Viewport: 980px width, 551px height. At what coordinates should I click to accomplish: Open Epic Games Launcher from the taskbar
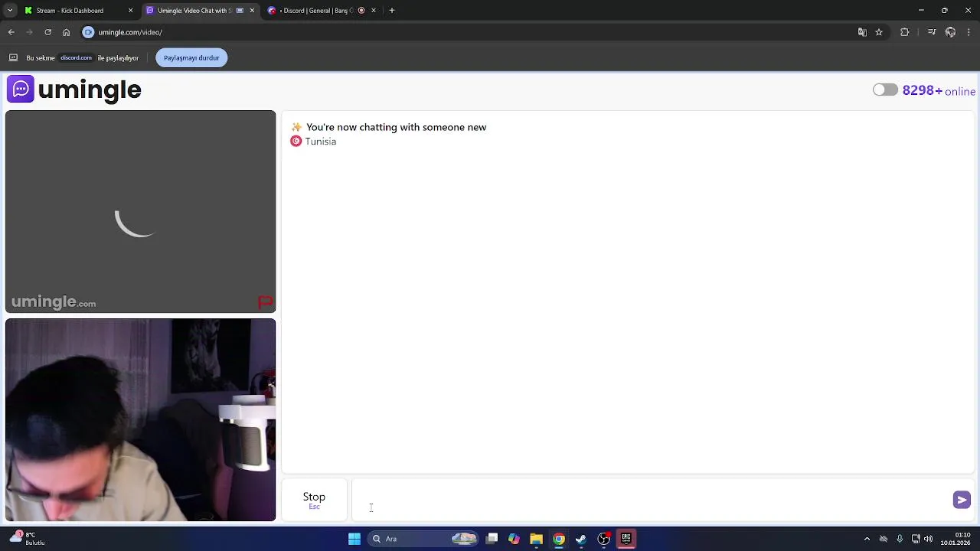pyautogui.click(x=626, y=539)
